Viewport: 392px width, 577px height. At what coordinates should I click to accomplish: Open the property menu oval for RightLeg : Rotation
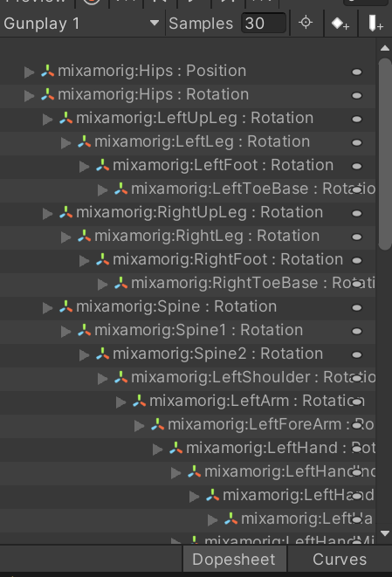pos(357,237)
